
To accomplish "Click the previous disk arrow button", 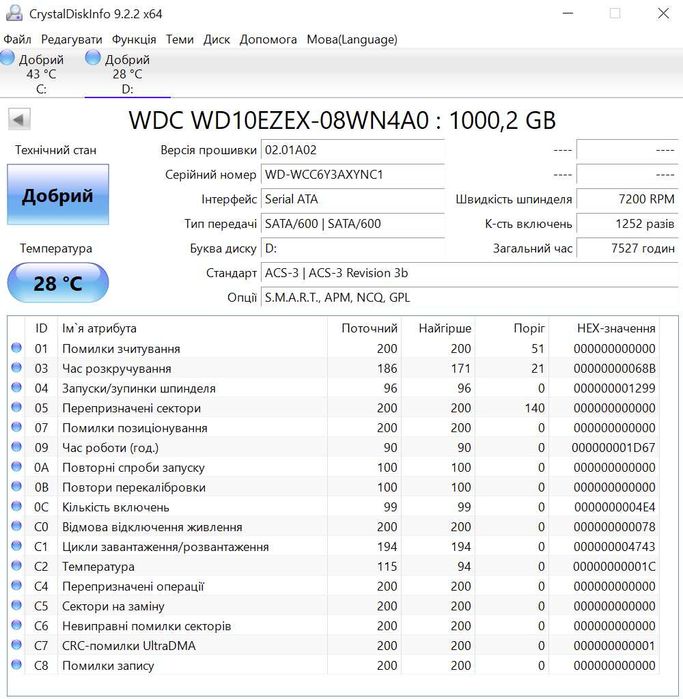I will pos(19,119).
